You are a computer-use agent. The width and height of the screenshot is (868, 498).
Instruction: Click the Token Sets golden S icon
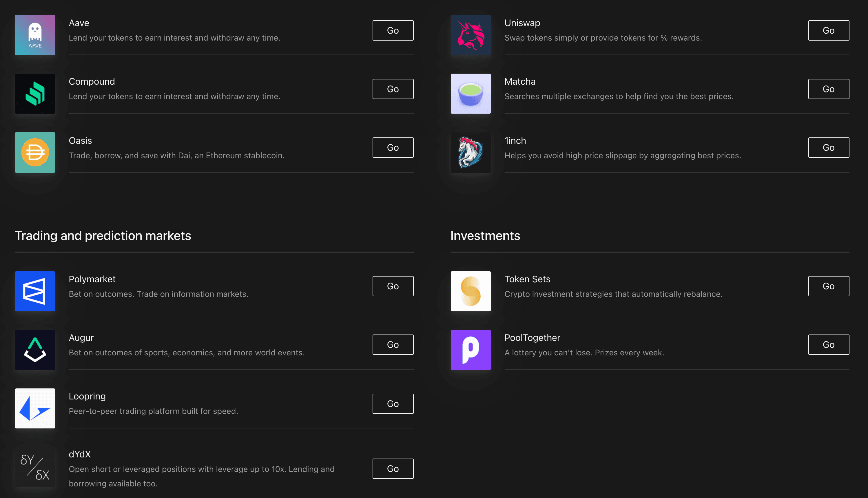[x=471, y=291]
